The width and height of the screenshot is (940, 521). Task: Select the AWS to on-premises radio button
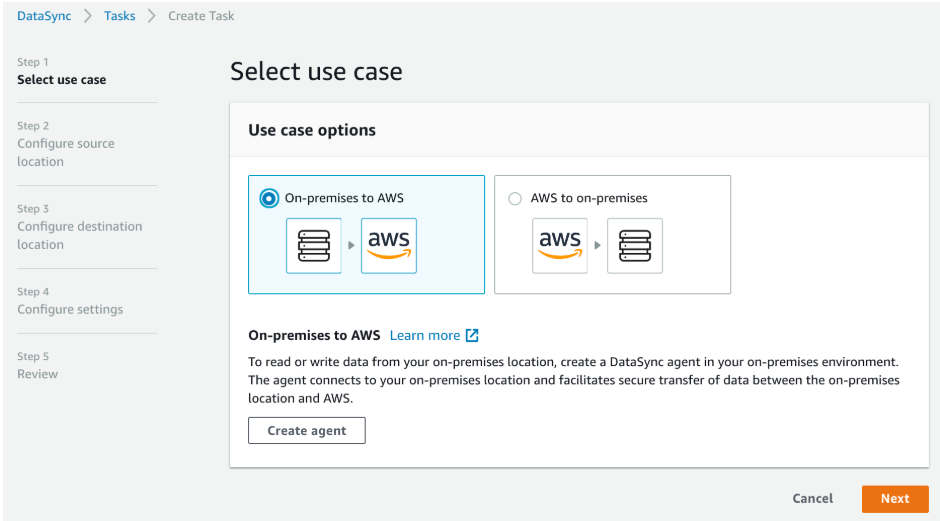tap(515, 198)
